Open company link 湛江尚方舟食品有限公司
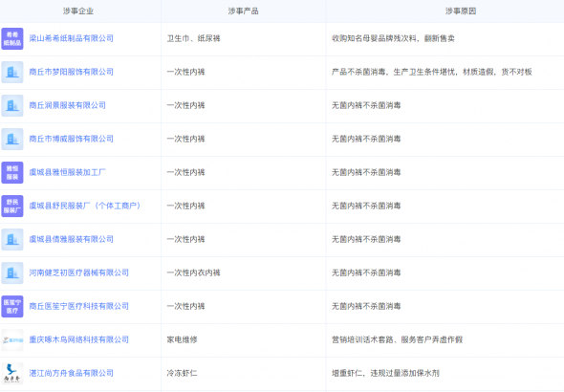Screen dimensions: 564x392 72,373
